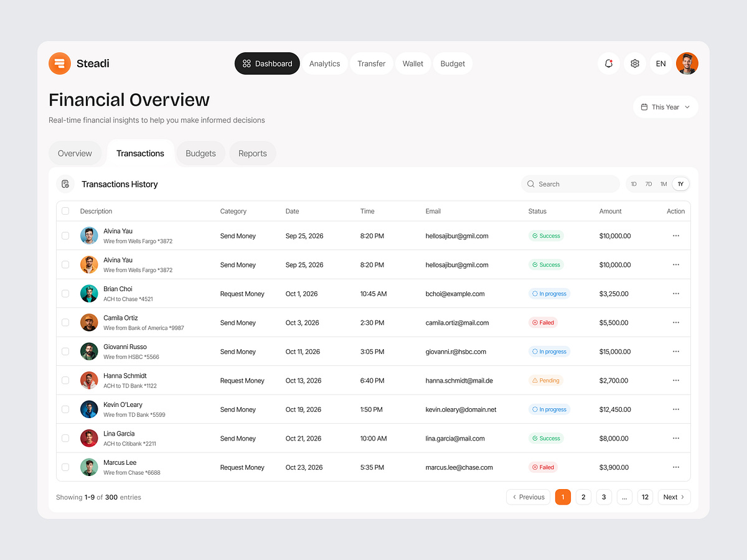Click email bchoi@example.com

click(455, 294)
